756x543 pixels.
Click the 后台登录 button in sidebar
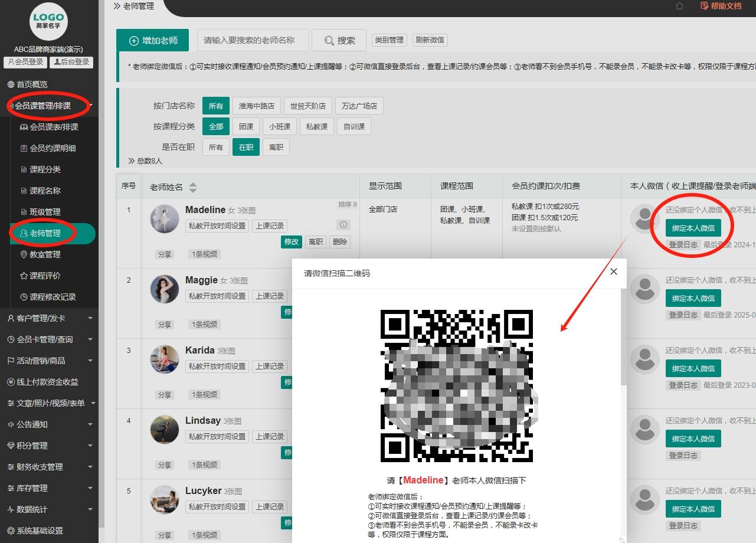click(71, 62)
